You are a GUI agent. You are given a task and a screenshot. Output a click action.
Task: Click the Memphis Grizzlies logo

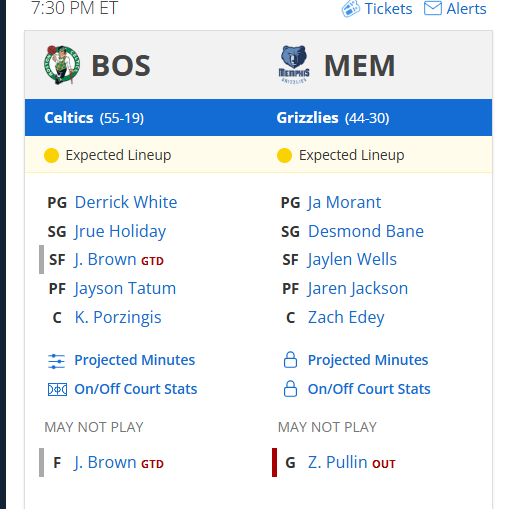[x=294, y=65]
